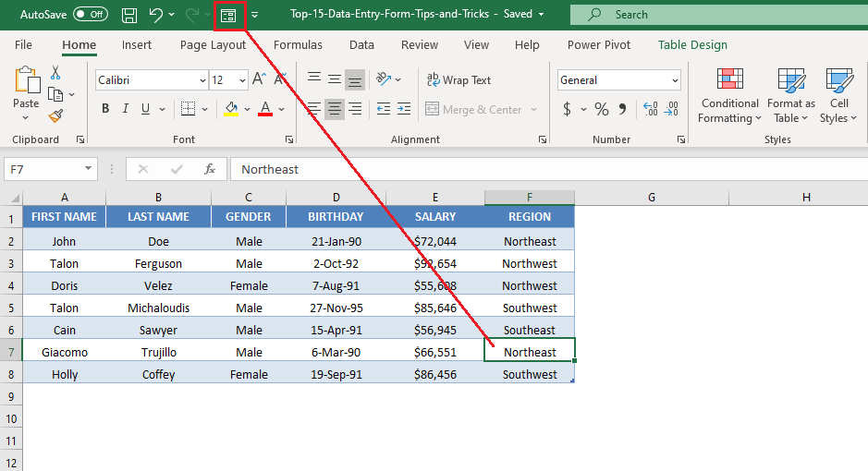This screenshot has height=471, width=868.
Task: Open Conditional Formatting menu
Action: tap(729, 95)
